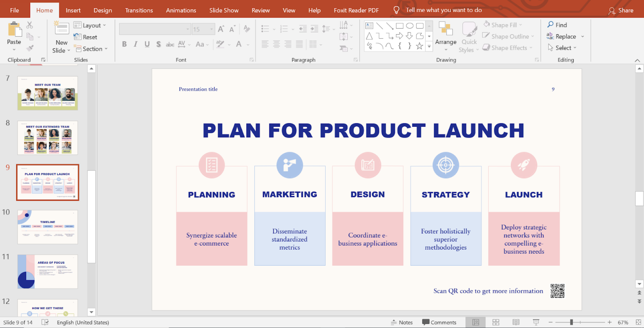Open the font size dropdown
The height and width of the screenshot is (328, 644).
(211, 29)
